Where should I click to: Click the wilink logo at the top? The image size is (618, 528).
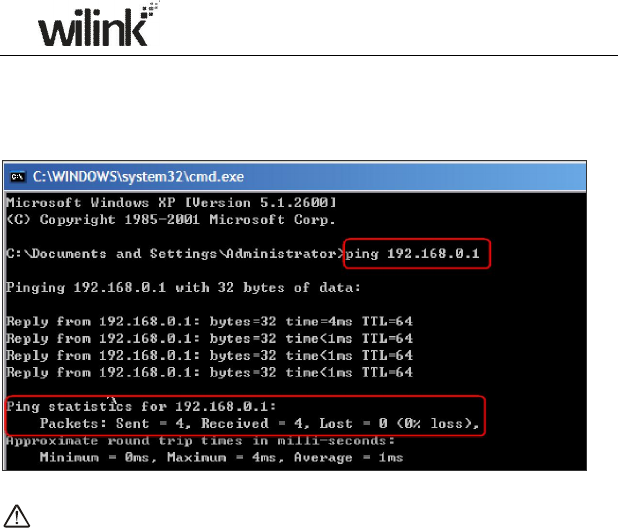coord(98,26)
